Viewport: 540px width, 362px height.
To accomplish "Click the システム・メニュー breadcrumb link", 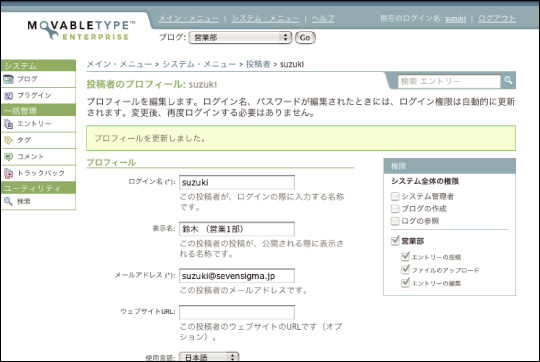I will pos(199,64).
